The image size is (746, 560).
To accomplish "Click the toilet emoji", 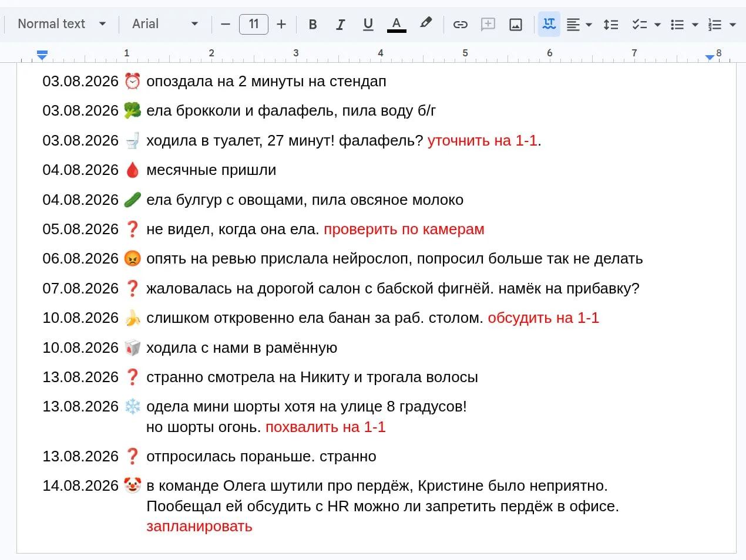I will point(133,140).
